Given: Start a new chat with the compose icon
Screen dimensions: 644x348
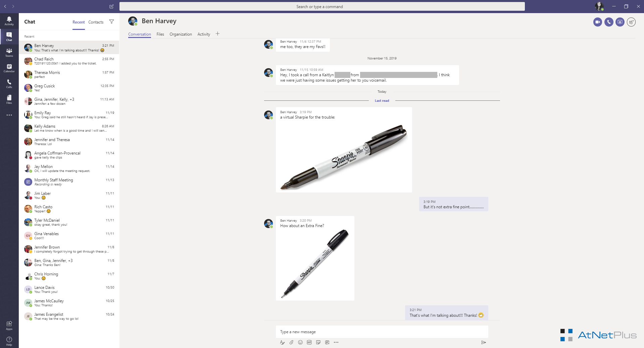Looking at the screenshot, I should tap(111, 6).
